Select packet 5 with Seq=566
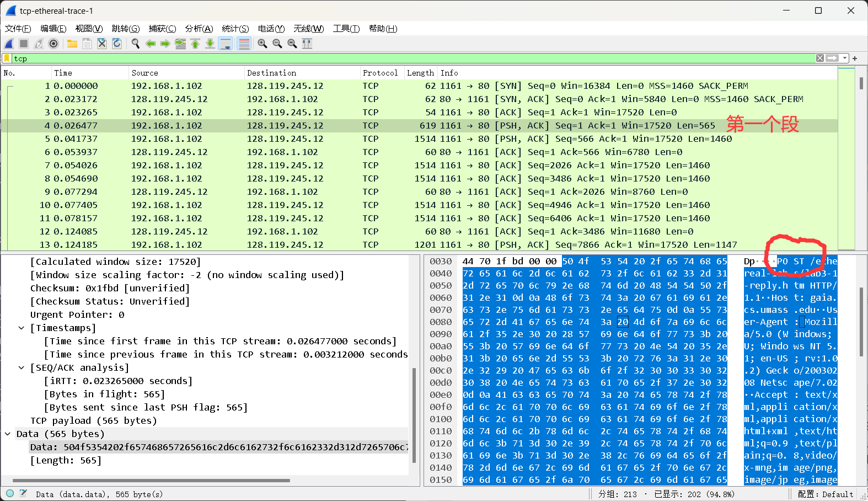The height and width of the screenshot is (501, 868). pyautogui.click(x=419, y=139)
